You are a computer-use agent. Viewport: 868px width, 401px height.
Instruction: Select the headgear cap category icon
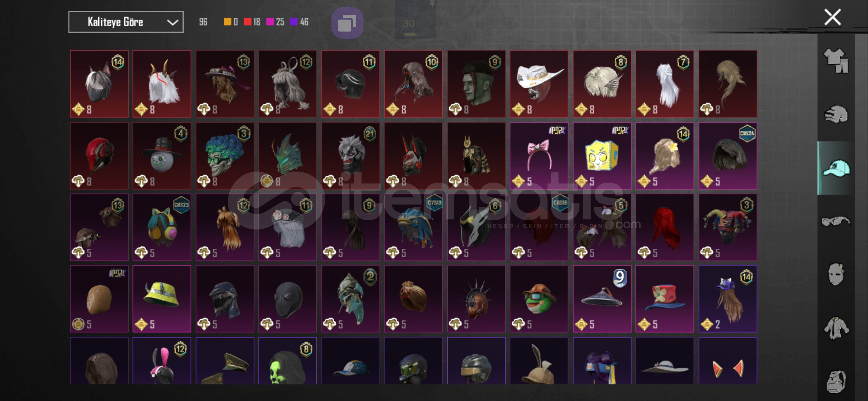point(836,168)
